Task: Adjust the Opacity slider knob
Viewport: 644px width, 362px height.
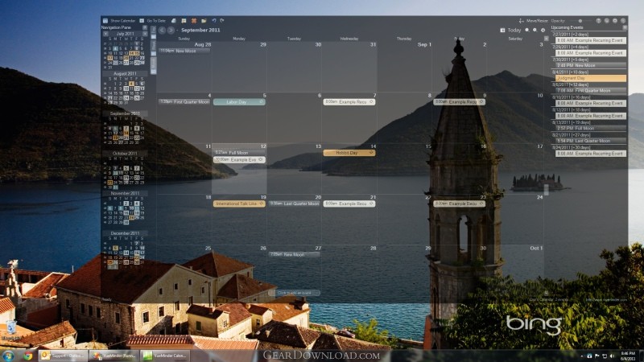Action: (580, 21)
